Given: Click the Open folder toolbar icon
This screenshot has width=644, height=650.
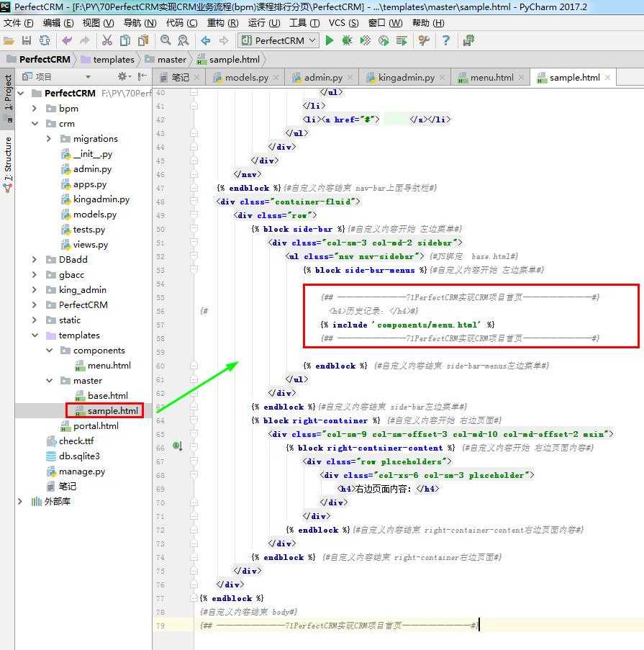Looking at the screenshot, I should click(x=9, y=40).
